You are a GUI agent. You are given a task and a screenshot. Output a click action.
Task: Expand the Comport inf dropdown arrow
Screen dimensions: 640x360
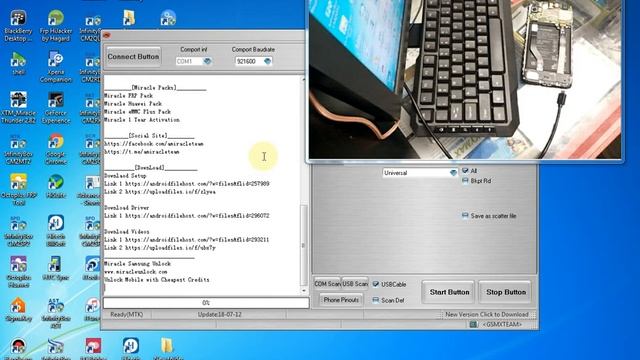pyautogui.click(x=207, y=61)
